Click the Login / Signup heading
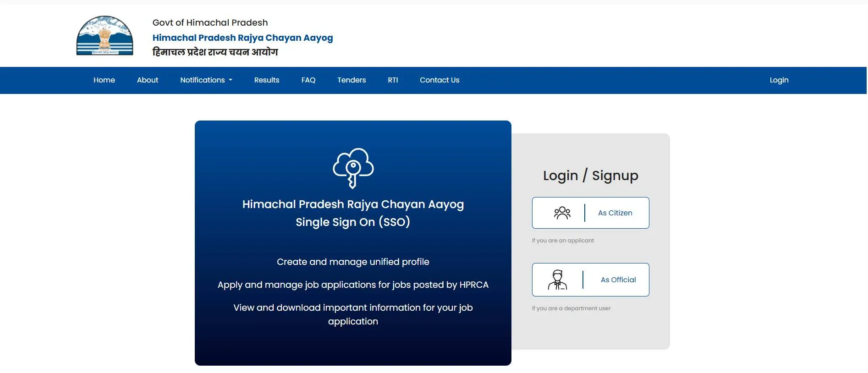The image size is (868, 373). coord(590,176)
